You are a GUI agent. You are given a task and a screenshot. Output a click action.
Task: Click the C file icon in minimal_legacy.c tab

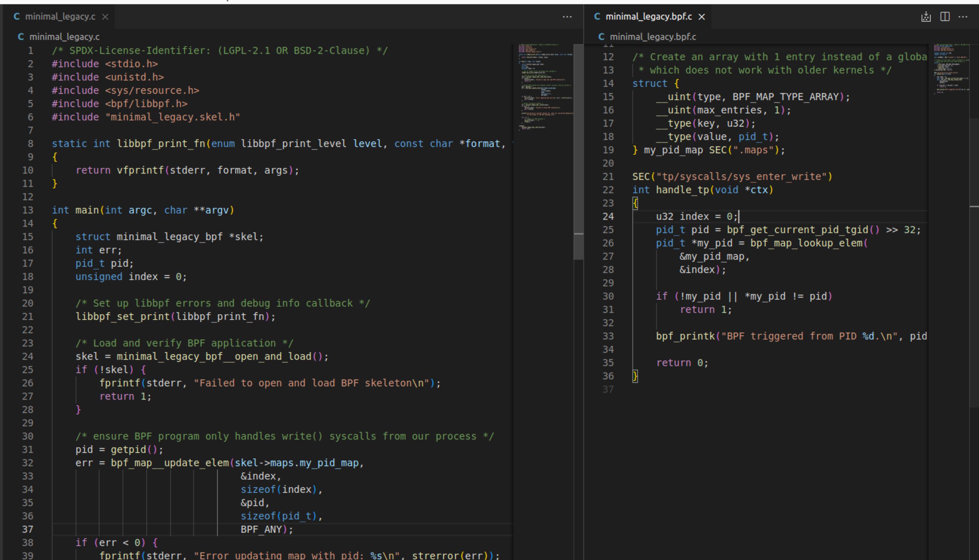point(16,16)
